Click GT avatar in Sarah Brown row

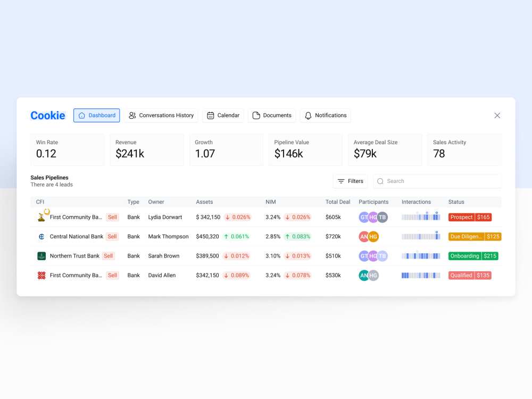pyautogui.click(x=363, y=256)
